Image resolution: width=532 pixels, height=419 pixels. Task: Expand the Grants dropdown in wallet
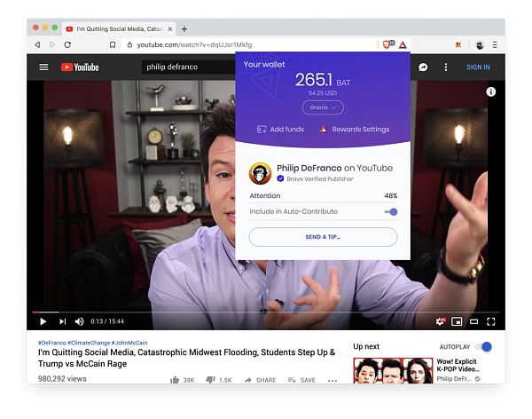(x=323, y=107)
